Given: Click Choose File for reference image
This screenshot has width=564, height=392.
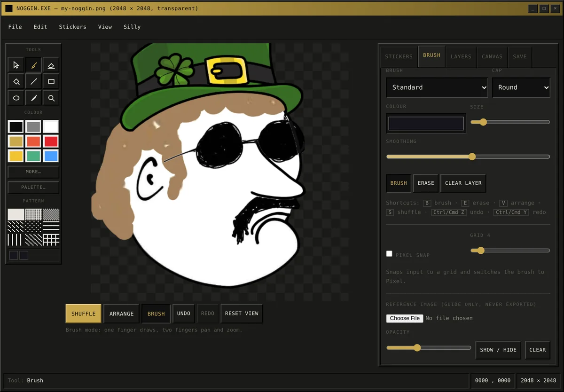Looking at the screenshot, I should 405,318.
